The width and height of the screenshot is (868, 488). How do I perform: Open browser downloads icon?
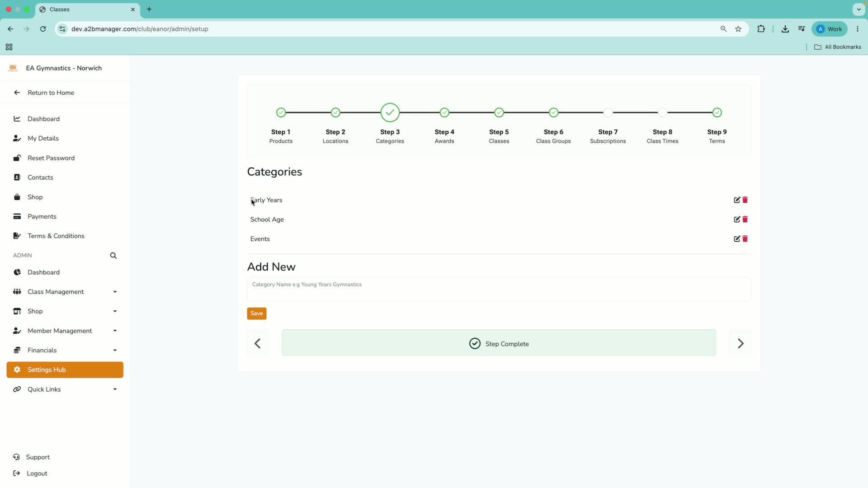tap(785, 29)
